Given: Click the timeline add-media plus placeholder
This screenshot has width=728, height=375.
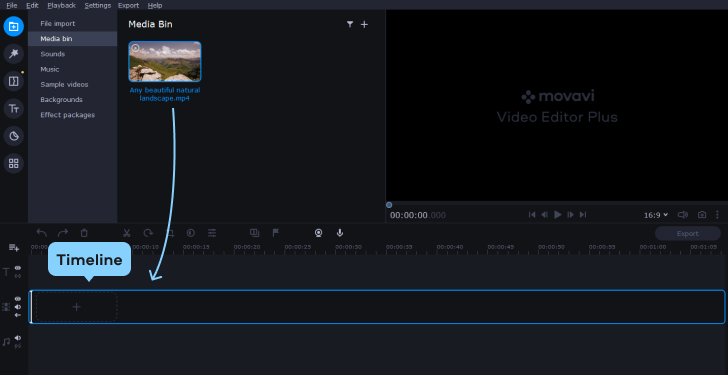Looking at the screenshot, I should point(76,307).
